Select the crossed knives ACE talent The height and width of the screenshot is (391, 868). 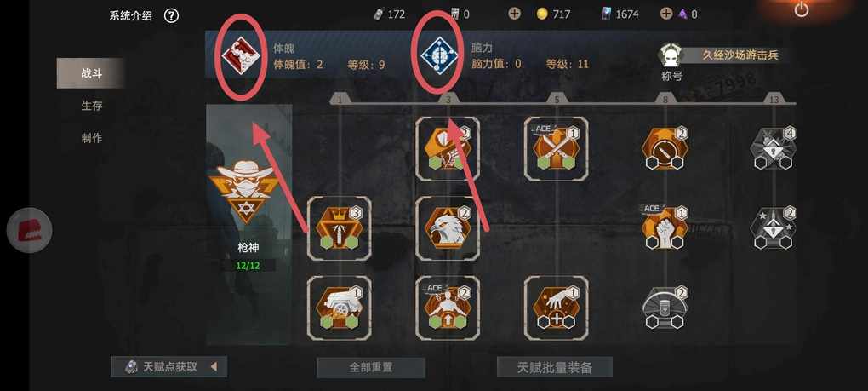pos(556,148)
